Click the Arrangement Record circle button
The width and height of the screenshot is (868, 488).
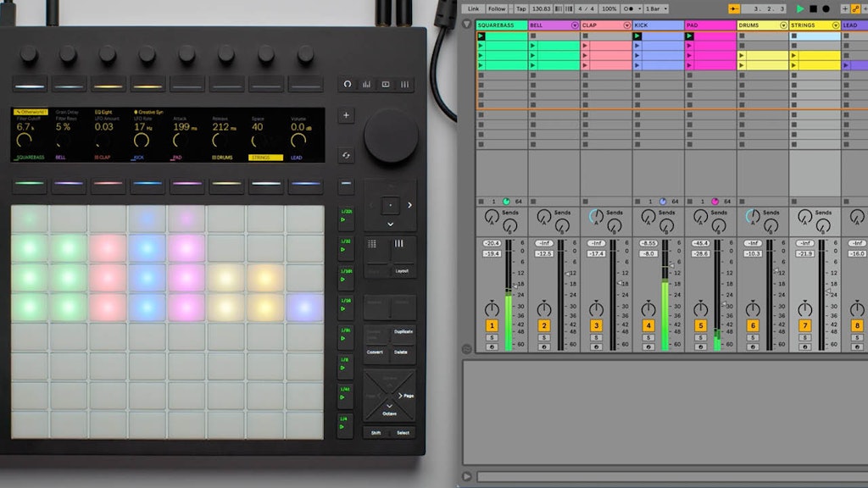pyautogui.click(x=826, y=8)
